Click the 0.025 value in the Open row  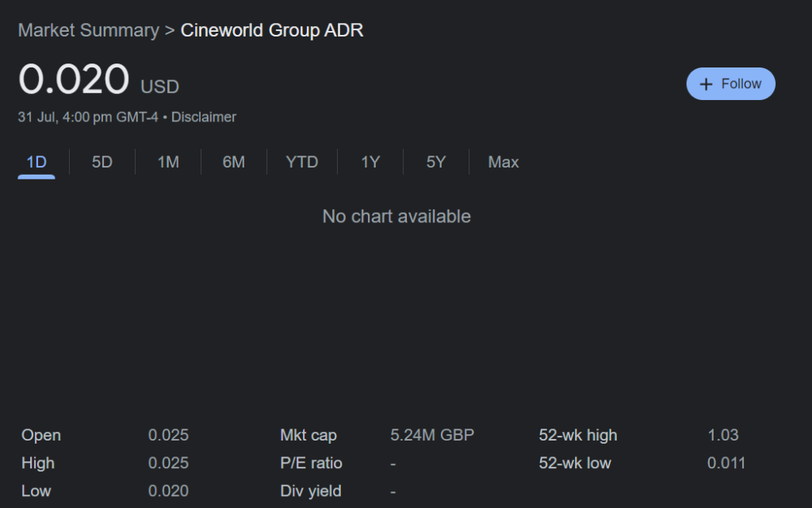(x=168, y=435)
